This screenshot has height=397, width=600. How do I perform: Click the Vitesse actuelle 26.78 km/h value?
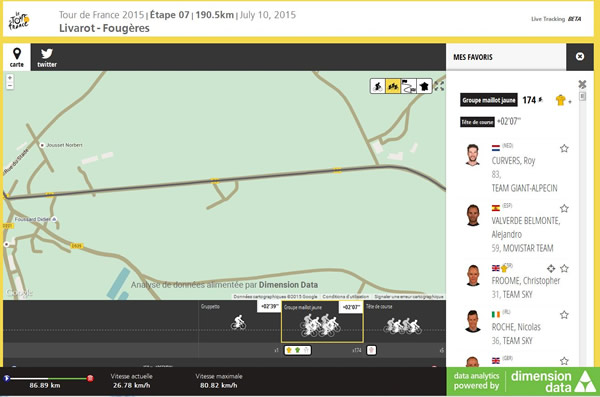(131, 385)
